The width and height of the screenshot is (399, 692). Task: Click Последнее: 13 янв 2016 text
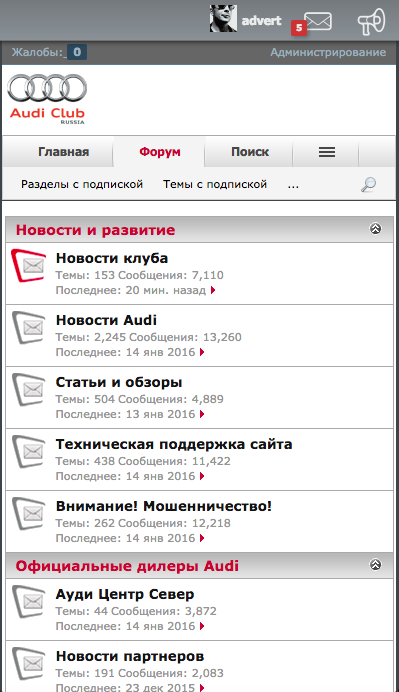[125, 414]
